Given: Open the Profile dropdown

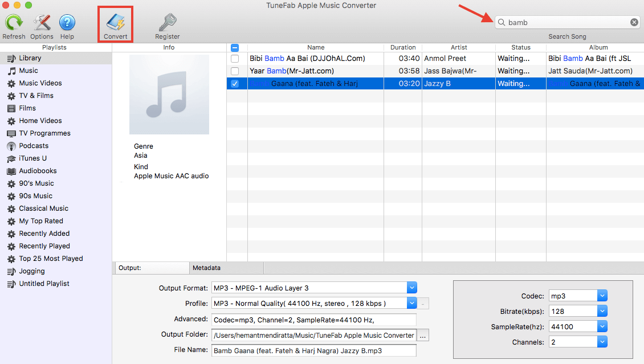Looking at the screenshot, I should tap(412, 303).
